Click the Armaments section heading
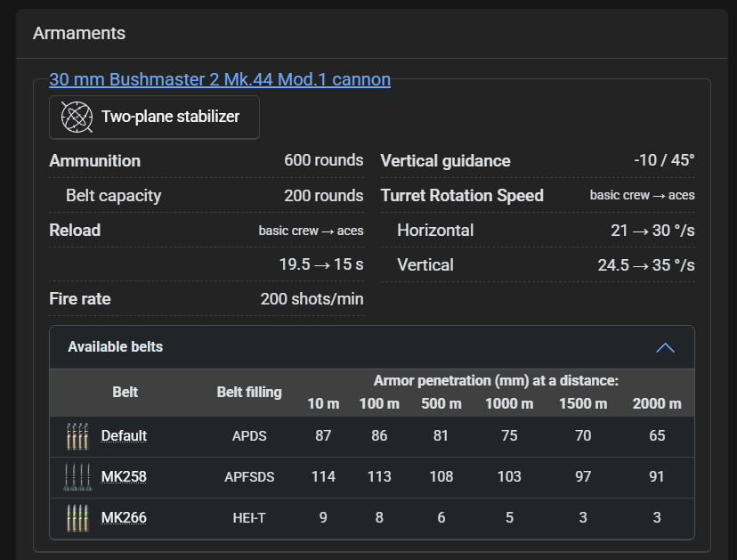 point(79,34)
